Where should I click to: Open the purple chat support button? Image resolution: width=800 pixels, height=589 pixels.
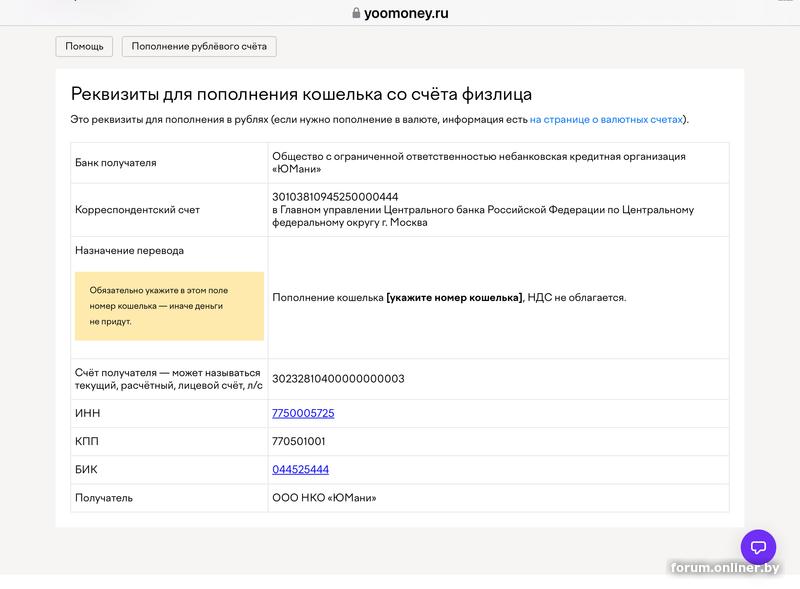click(758, 547)
